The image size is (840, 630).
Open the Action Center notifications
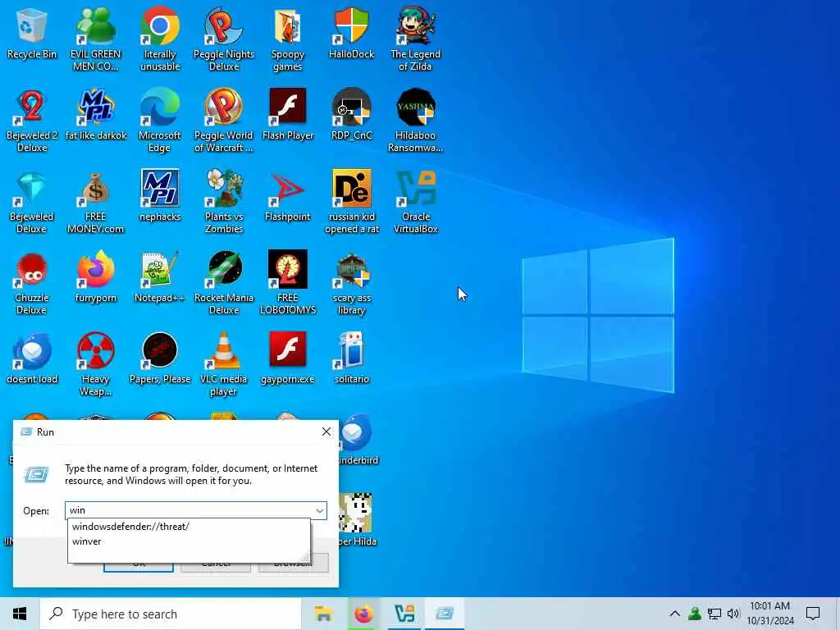(813, 614)
